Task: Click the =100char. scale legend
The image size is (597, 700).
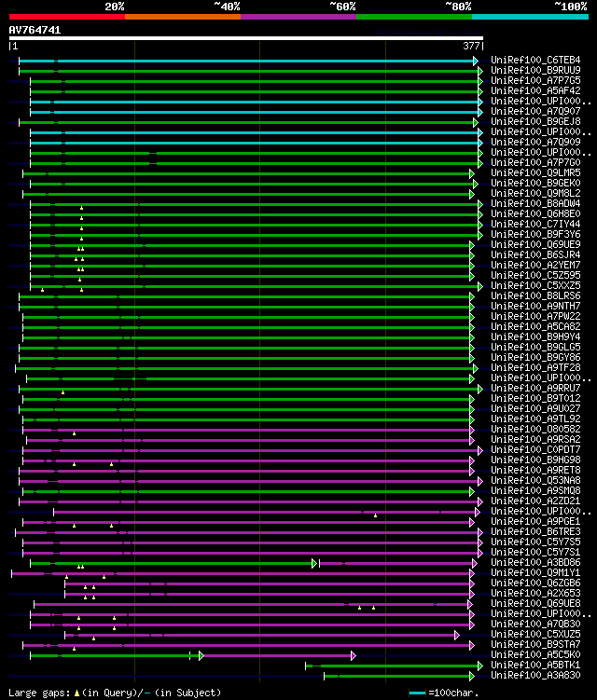Action: 444,693
